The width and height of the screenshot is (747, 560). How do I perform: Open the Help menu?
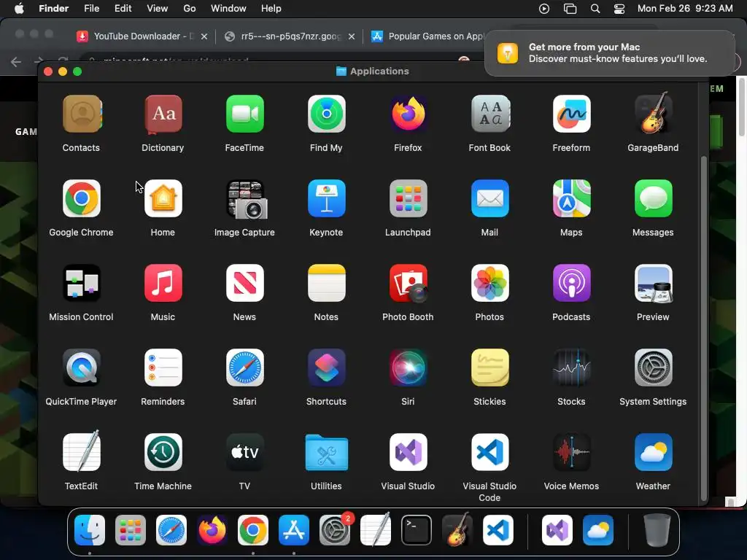pos(271,9)
